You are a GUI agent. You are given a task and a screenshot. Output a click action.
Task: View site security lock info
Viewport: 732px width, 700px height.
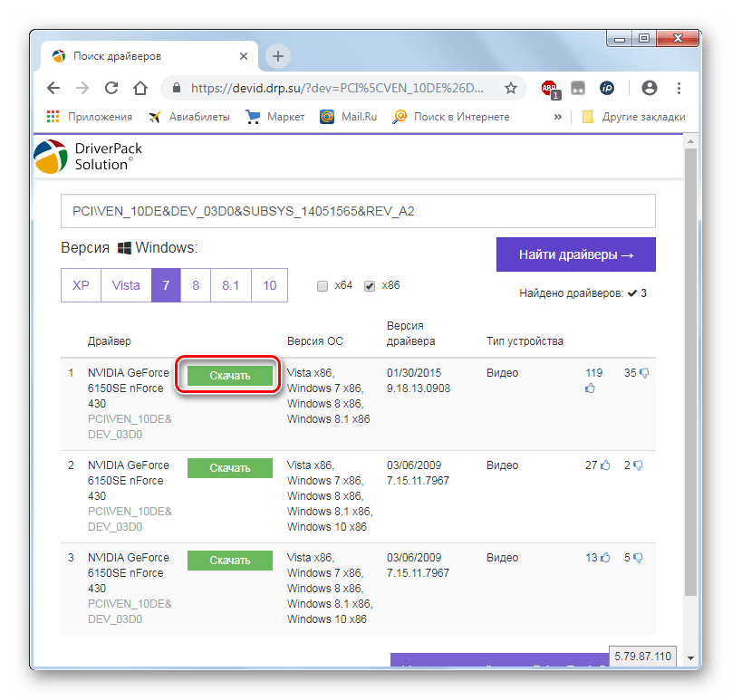point(177,88)
